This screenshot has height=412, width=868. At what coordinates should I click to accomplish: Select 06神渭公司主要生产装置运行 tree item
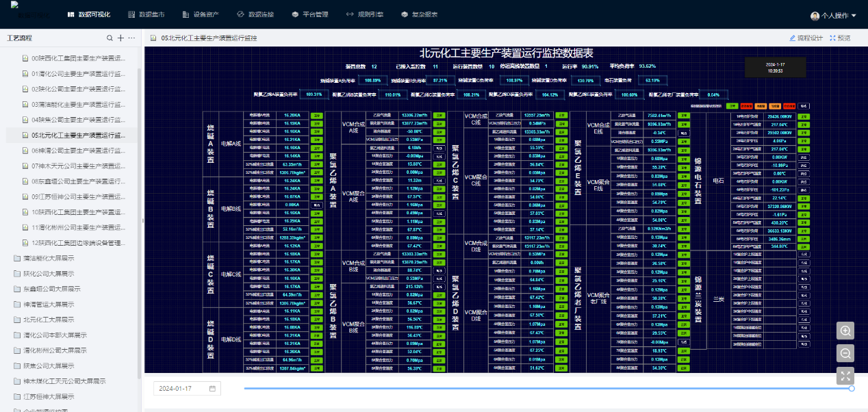[x=78, y=151]
